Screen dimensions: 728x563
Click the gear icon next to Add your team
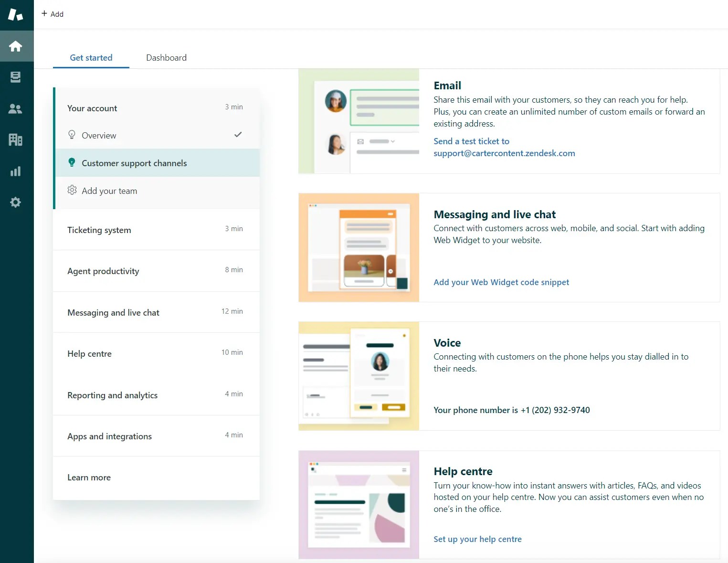72,190
